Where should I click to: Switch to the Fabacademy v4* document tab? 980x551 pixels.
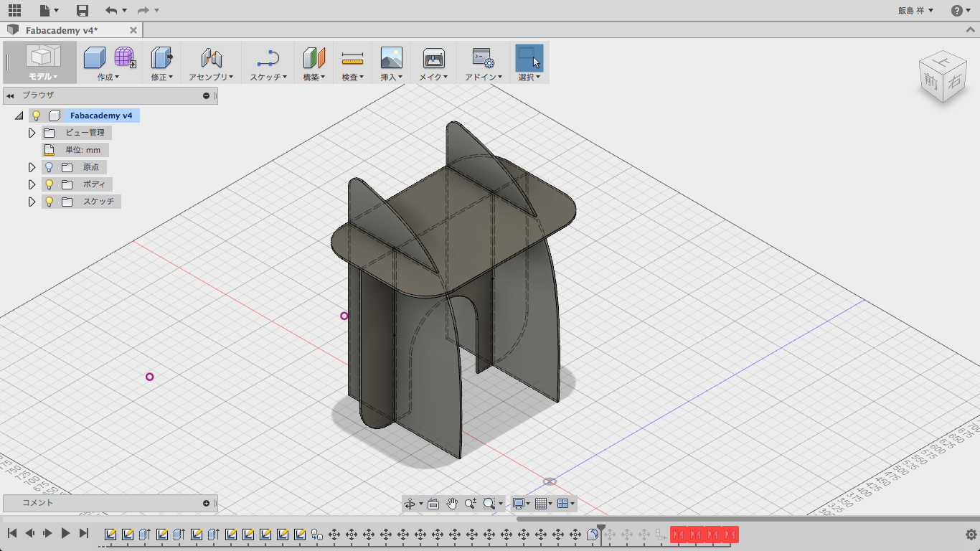[62, 30]
